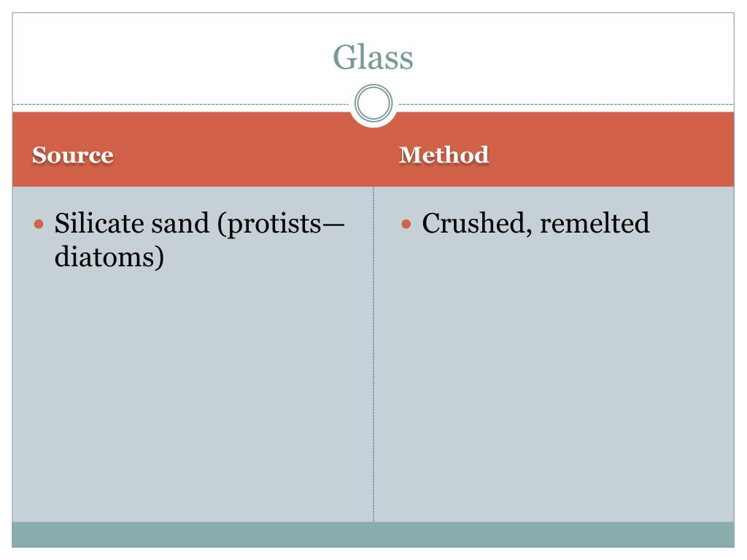This screenshot has width=747, height=560.
Task: Click the Source column header
Action: pos(73,155)
